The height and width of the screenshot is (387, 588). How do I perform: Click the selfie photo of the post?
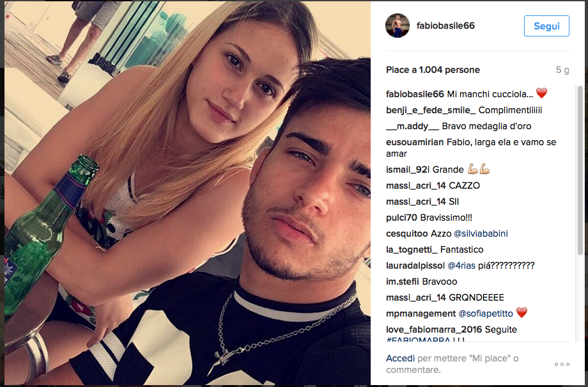click(x=187, y=193)
